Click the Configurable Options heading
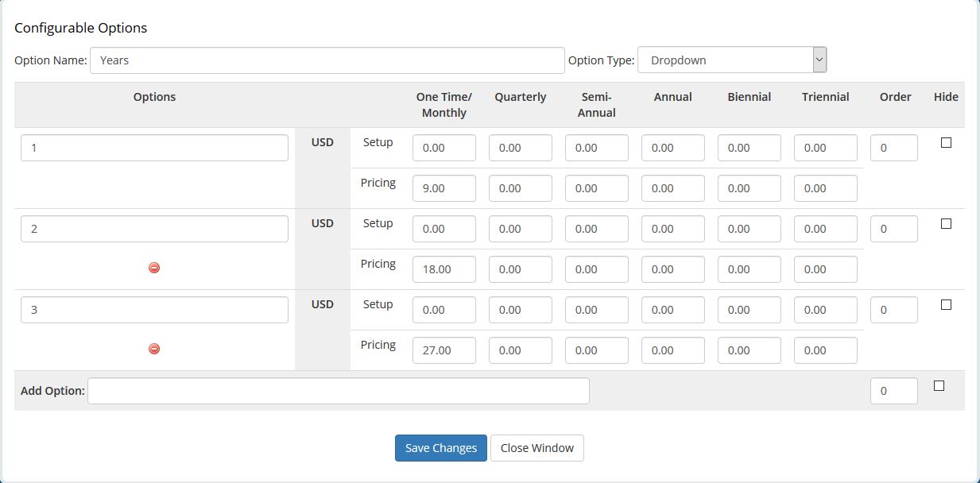The image size is (980, 483). pyautogui.click(x=81, y=28)
